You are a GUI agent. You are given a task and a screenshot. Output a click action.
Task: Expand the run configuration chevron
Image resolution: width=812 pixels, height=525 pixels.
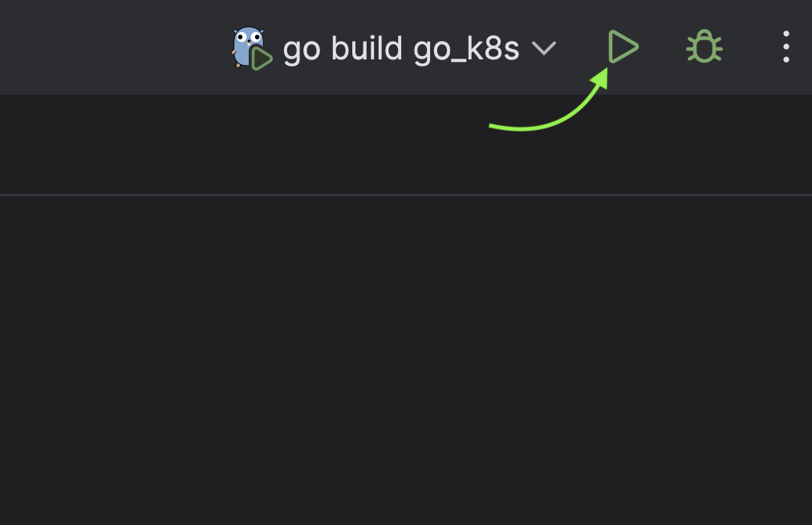pyautogui.click(x=544, y=49)
